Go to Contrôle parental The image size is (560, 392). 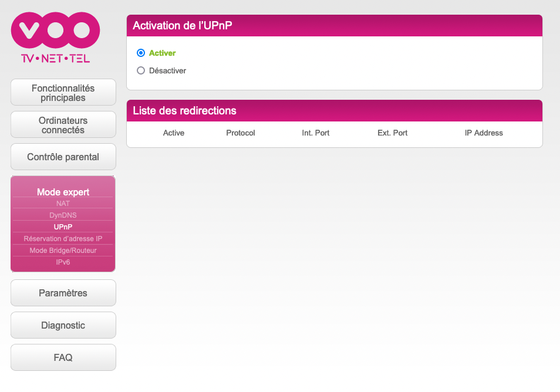63,157
